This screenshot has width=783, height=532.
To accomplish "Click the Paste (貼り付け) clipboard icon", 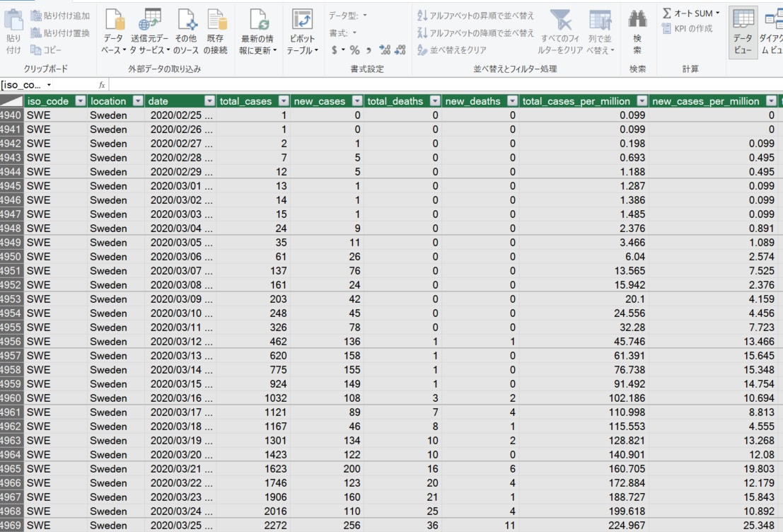I will (13, 20).
